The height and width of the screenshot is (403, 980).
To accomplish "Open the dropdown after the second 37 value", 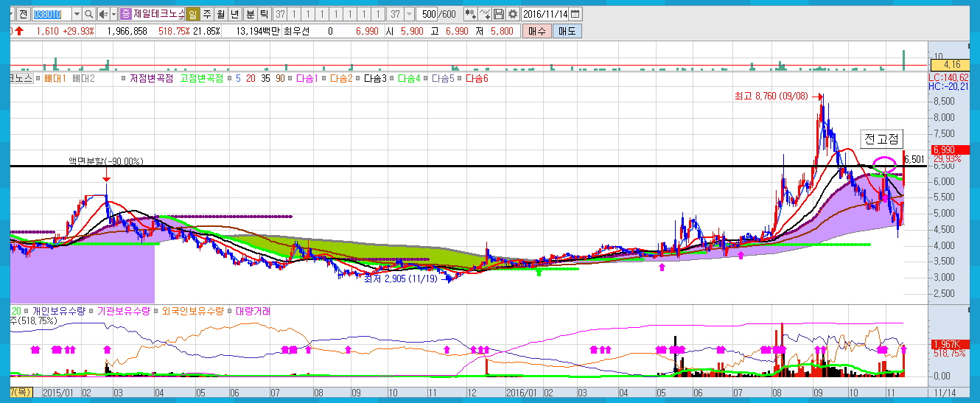I will coord(409,14).
